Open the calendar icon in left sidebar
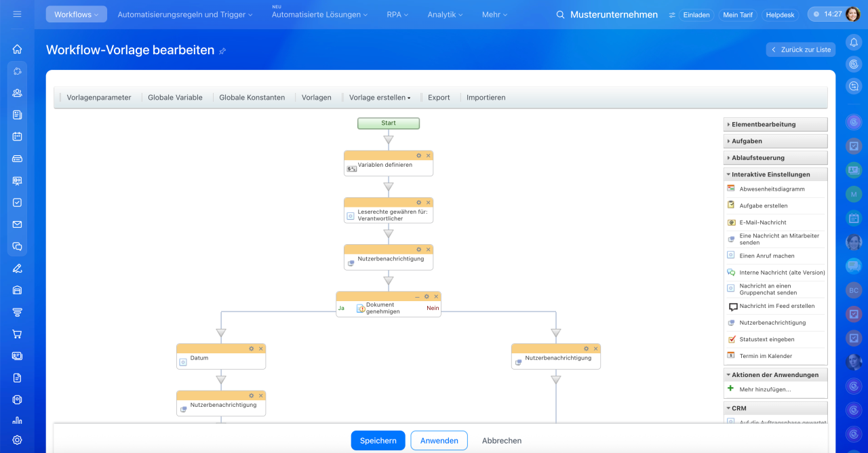Viewport: 868px width, 453px height. click(17, 136)
